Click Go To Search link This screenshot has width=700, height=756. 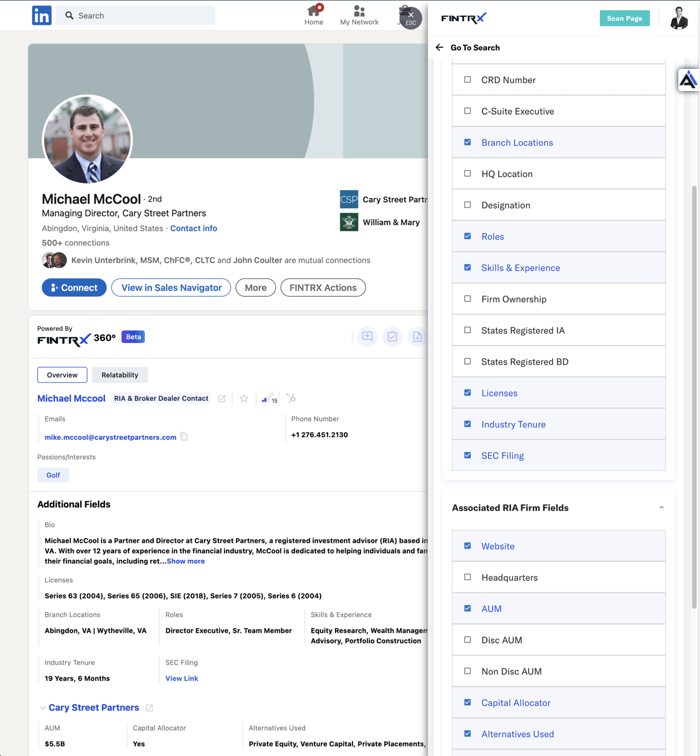point(475,48)
